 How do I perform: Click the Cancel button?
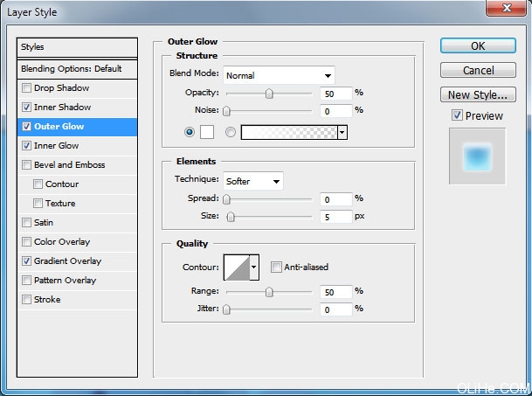click(477, 70)
